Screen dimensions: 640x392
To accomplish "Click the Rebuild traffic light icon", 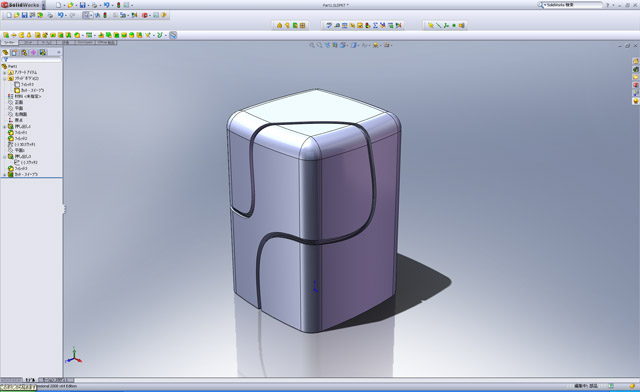I will pyautogui.click(x=118, y=5).
